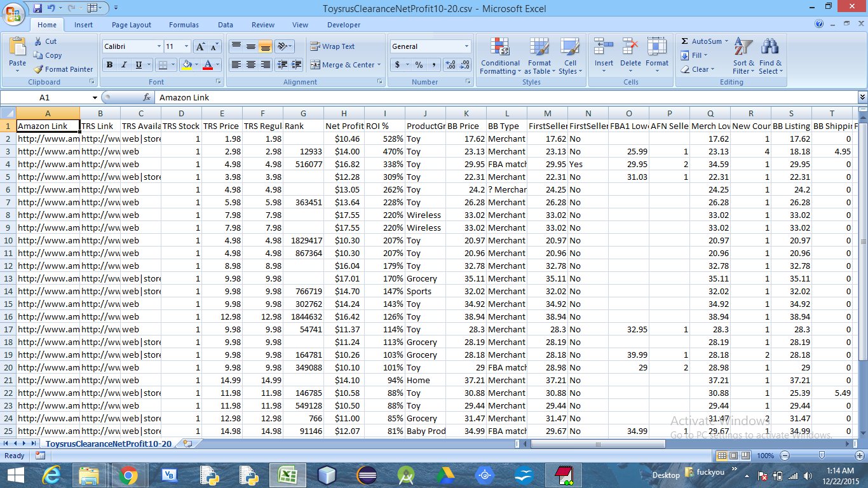Open Cell Styles gallery
This screenshot has height=488, width=868.
tap(570, 56)
